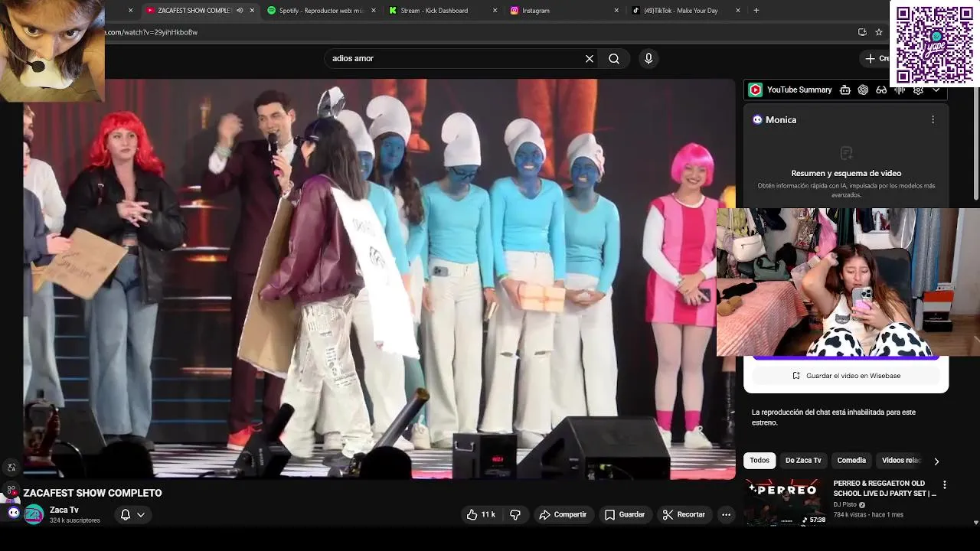Expand notification options dropdown arrow
980x551 pixels.
[x=141, y=515]
